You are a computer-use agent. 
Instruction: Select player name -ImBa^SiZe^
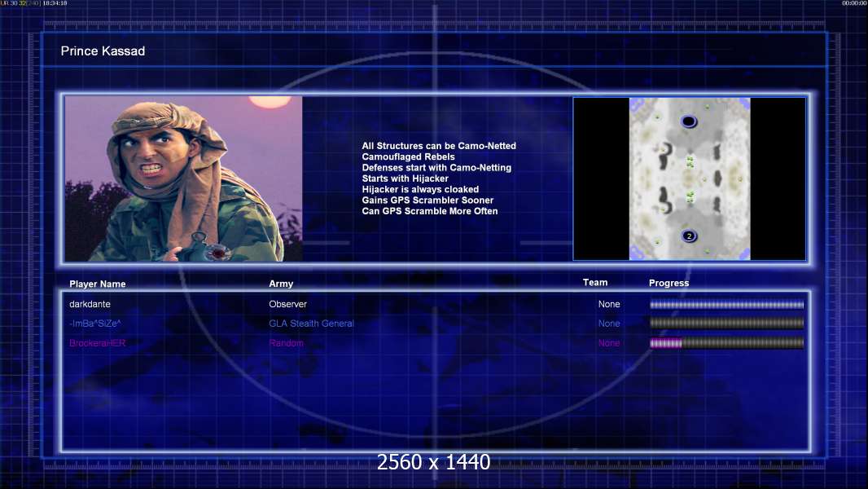click(95, 324)
